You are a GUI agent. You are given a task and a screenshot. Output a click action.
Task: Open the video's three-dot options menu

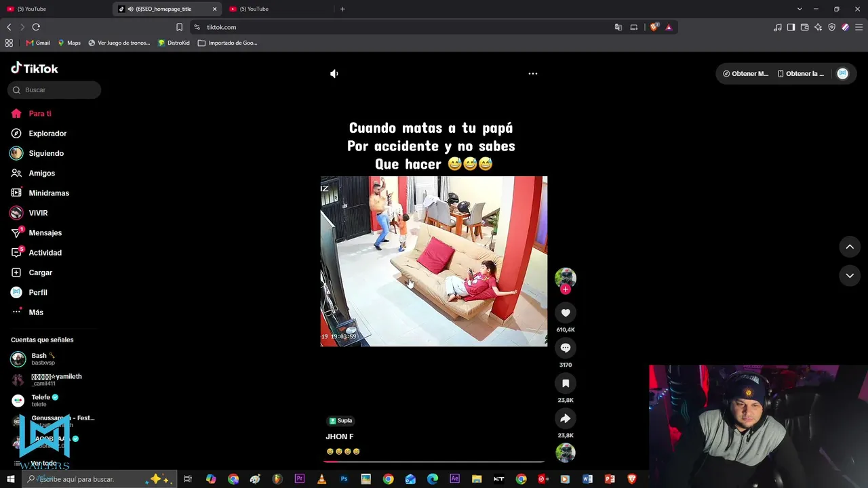point(533,73)
